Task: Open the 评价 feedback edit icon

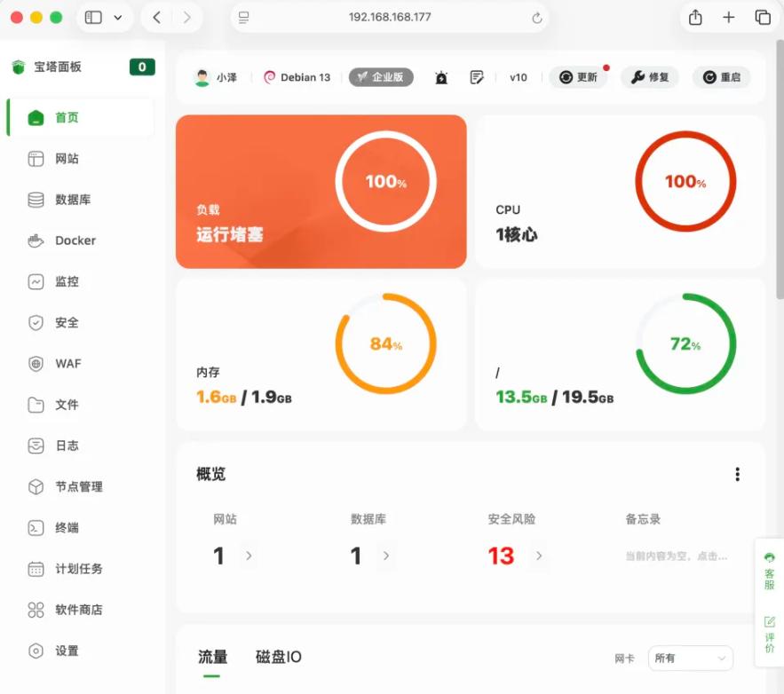Action: 769,622
